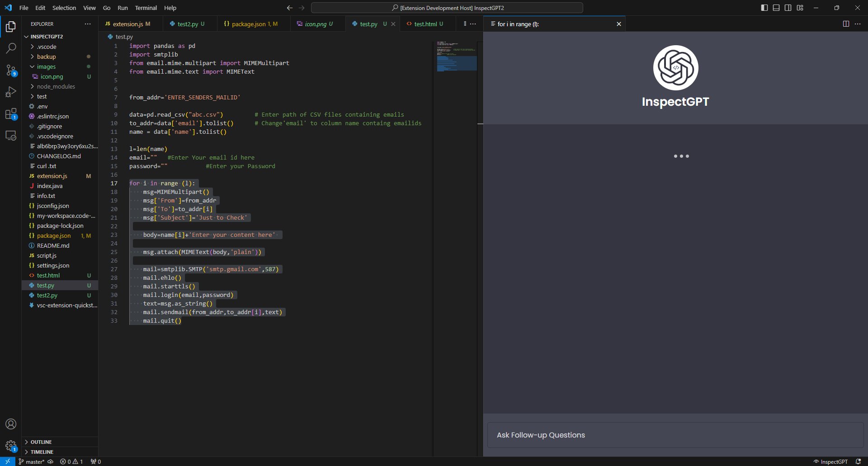Expand the OUTLINE section
This screenshot has width=868, height=466.
[61, 442]
